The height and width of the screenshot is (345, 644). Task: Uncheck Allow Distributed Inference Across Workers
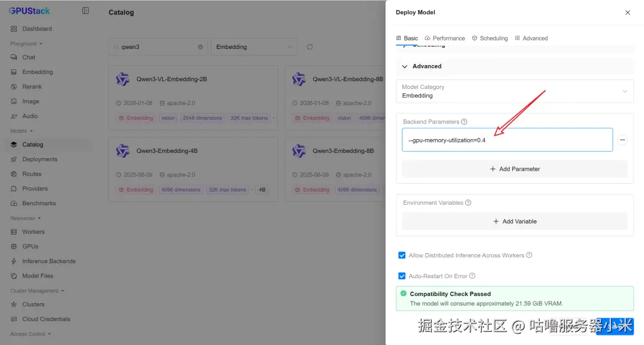coord(402,255)
